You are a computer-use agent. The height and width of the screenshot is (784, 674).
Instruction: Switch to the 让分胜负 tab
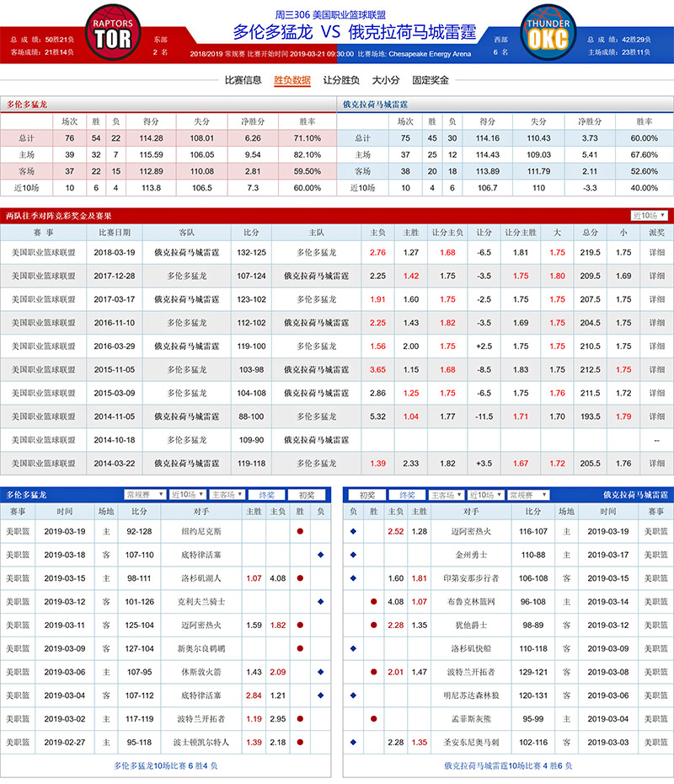[341, 80]
